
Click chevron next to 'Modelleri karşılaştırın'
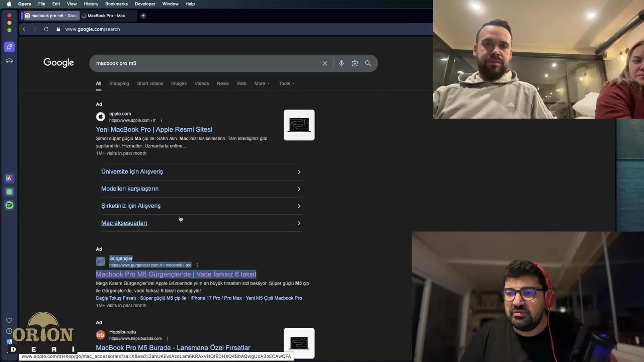click(299, 189)
